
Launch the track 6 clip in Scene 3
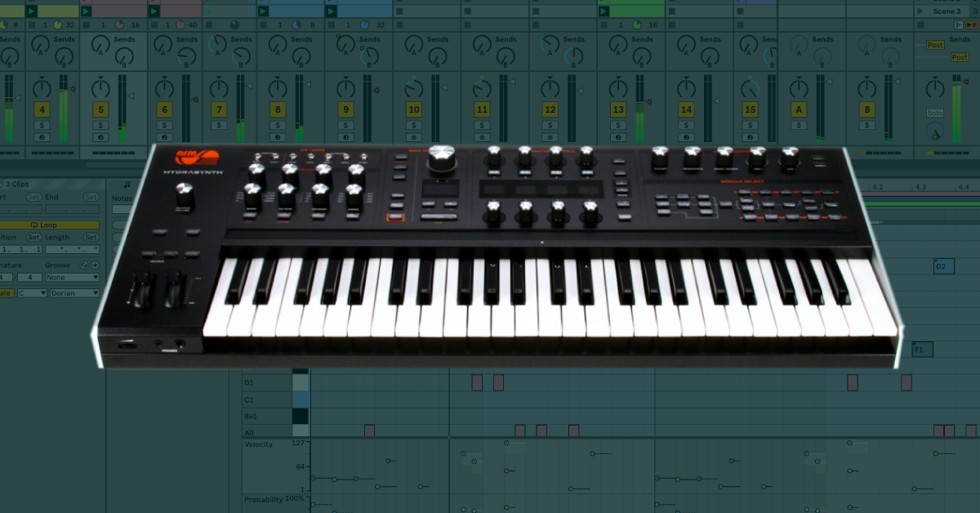[154, 11]
